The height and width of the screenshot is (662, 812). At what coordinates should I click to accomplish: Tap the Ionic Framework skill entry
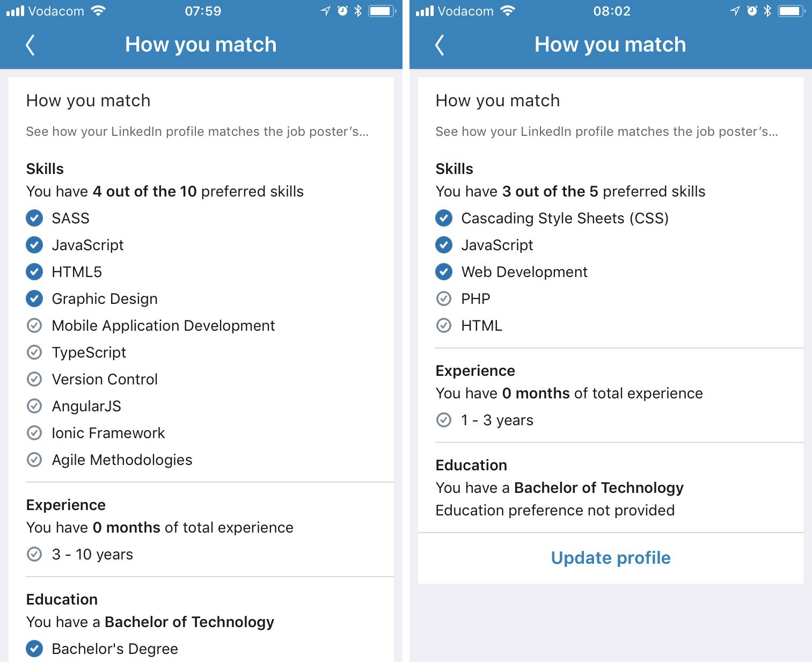click(108, 433)
